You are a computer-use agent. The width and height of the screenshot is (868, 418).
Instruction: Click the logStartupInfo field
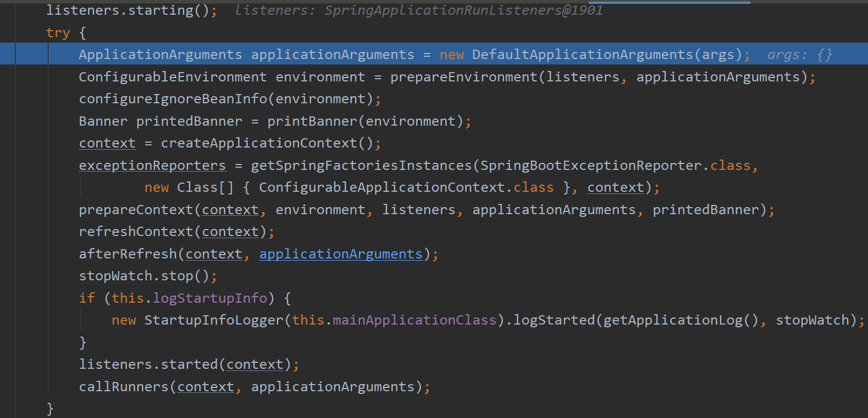click(x=210, y=298)
